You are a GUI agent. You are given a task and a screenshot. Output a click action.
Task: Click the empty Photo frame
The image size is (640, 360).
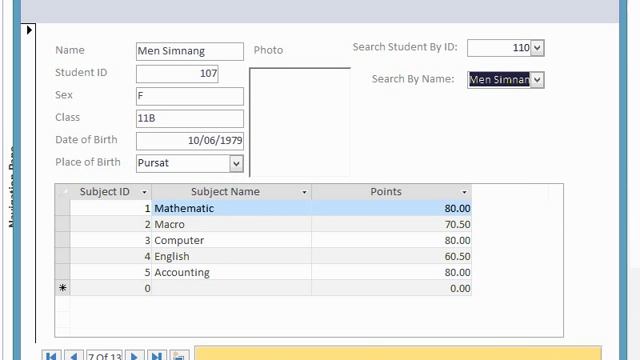(300, 122)
